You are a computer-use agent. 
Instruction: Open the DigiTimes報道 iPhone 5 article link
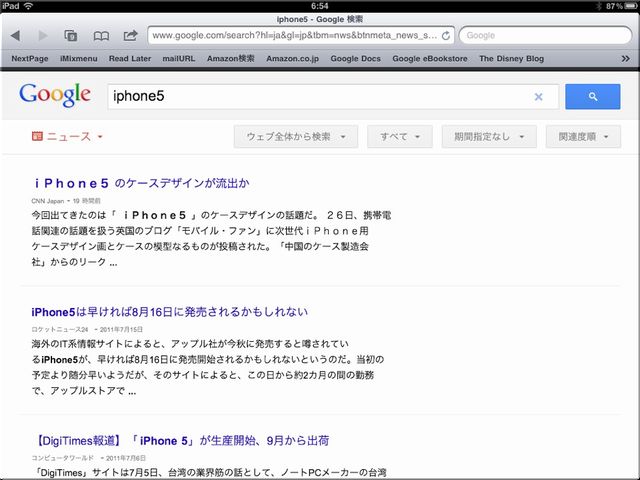(x=181, y=441)
